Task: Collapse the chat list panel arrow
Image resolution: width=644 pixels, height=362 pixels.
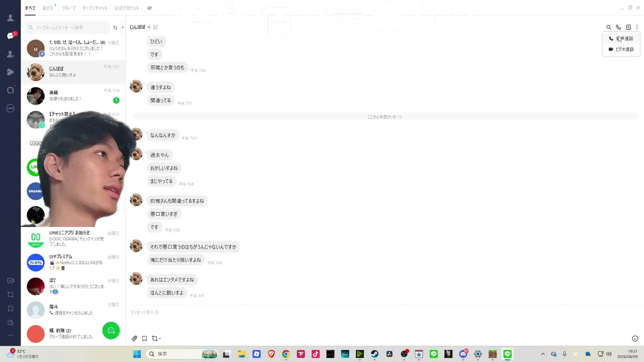Action: [123, 28]
